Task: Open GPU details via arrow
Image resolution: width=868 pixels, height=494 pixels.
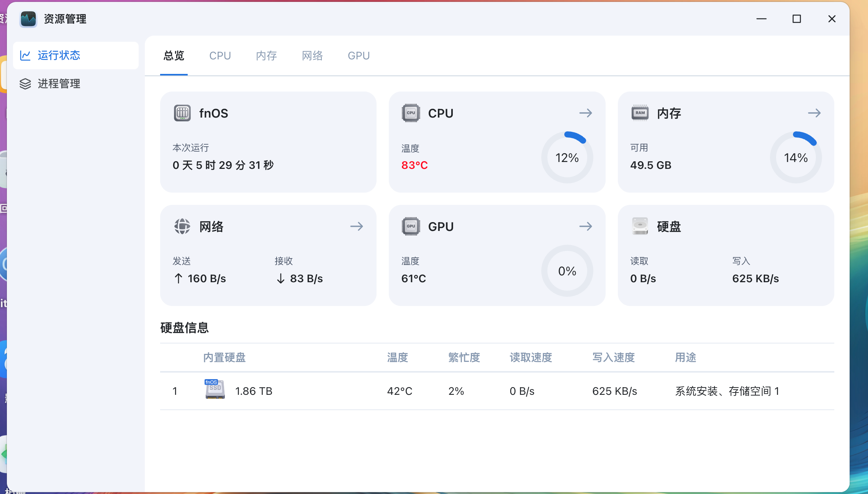Action: click(x=585, y=226)
